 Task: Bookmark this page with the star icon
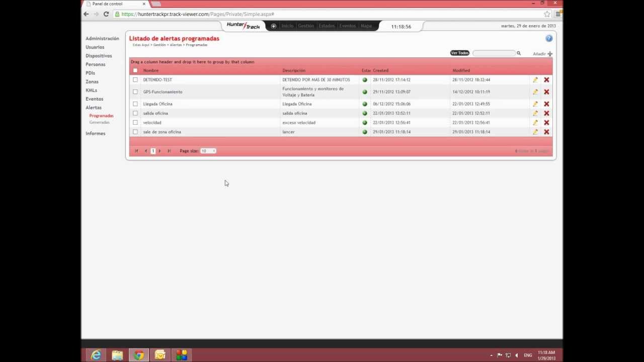547,14
